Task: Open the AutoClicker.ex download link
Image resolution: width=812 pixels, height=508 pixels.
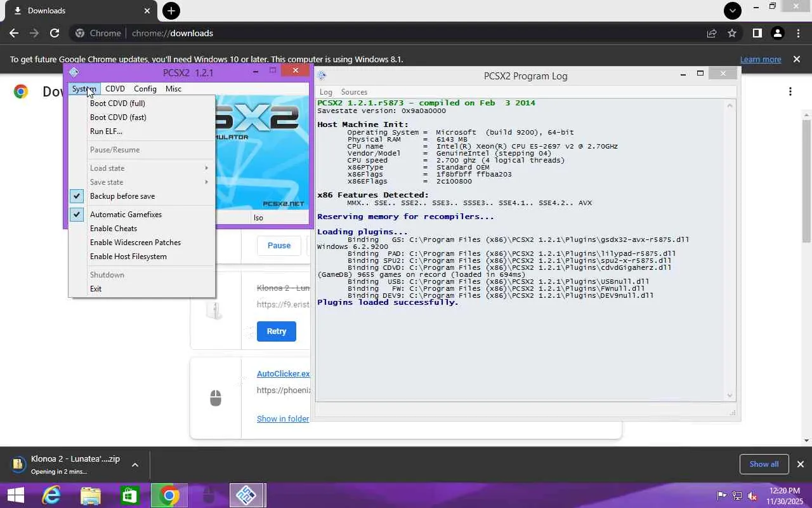Action: point(283,374)
